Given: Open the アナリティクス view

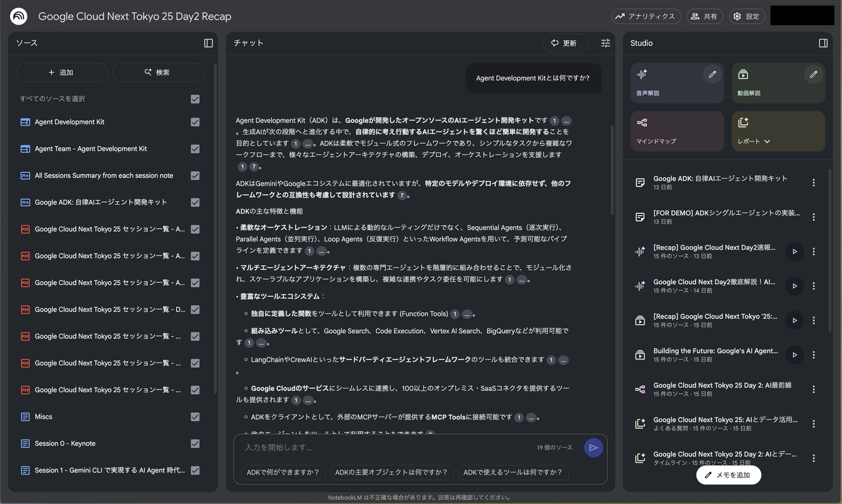Looking at the screenshot, I should [645, 16].
